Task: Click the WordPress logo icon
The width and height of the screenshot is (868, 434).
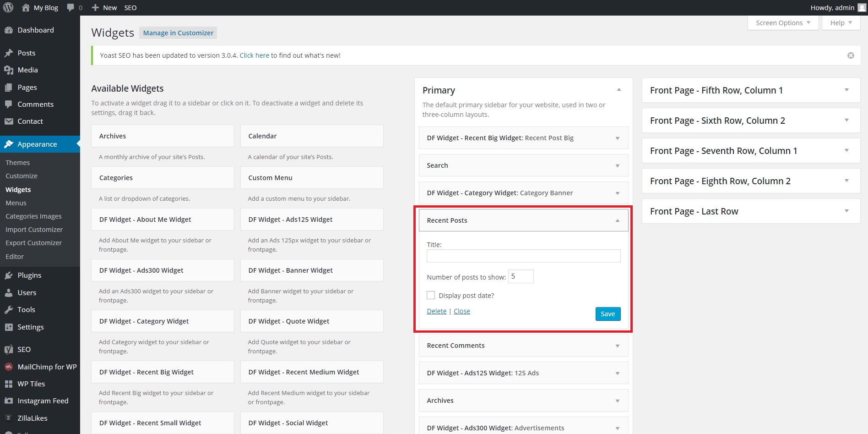Action: click(8, 8)
